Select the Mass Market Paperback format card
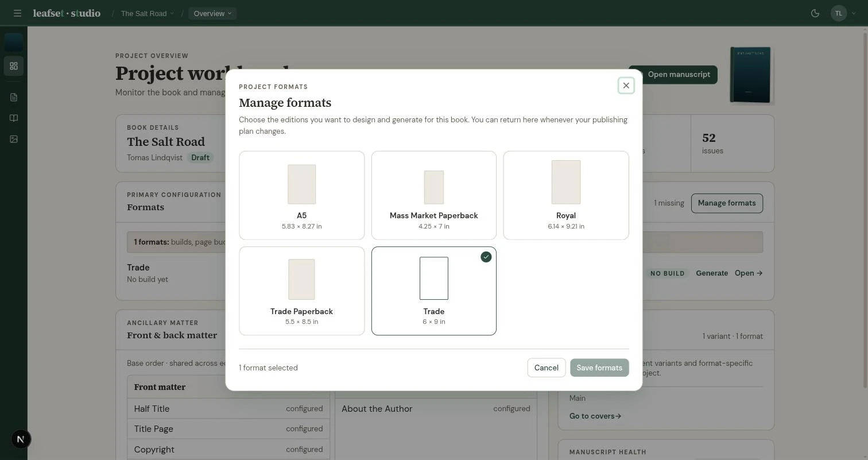Screen dimensions: 868x460 tap(434, 195)
